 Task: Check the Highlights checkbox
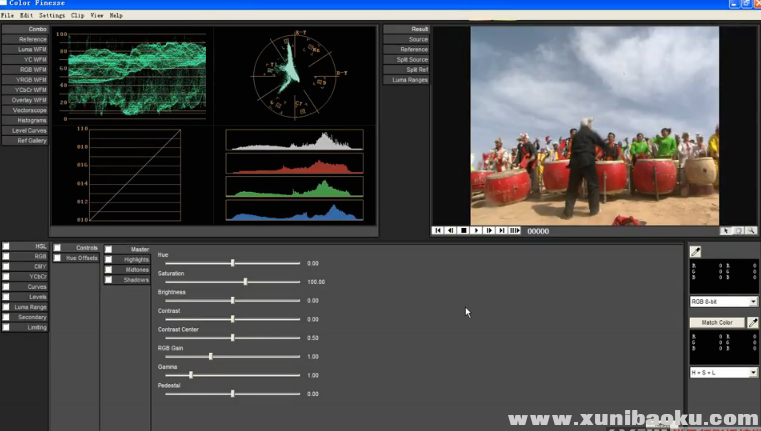(109, 259)
